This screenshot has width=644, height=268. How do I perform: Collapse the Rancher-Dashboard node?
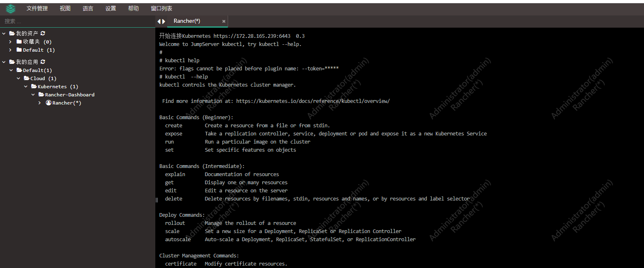(33, 95)
